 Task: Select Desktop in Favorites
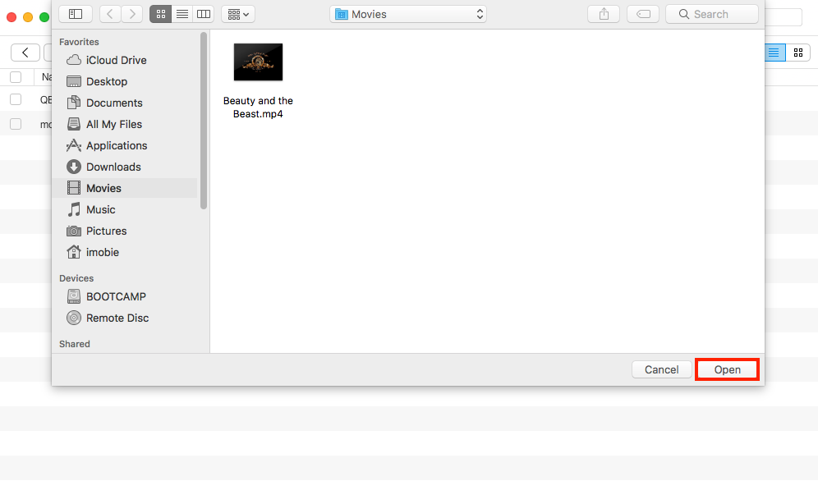click(125, 81)
